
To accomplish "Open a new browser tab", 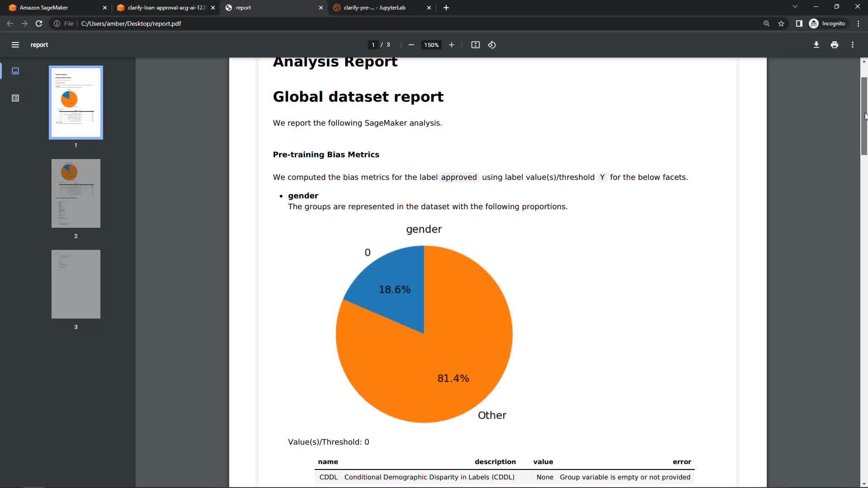I will click(x=446, y=8).
